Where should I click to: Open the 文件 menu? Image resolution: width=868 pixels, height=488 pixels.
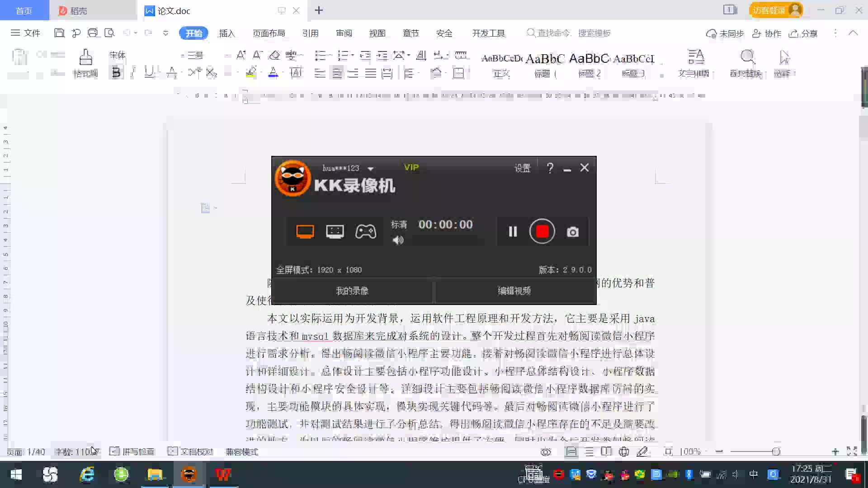tap(26, 33)
